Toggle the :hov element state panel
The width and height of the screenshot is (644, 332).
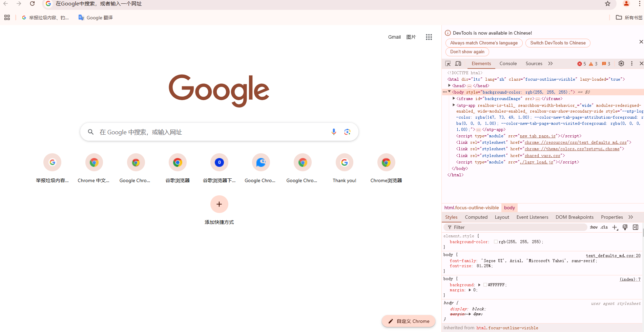pyautogui.click(x=594, y=227)
